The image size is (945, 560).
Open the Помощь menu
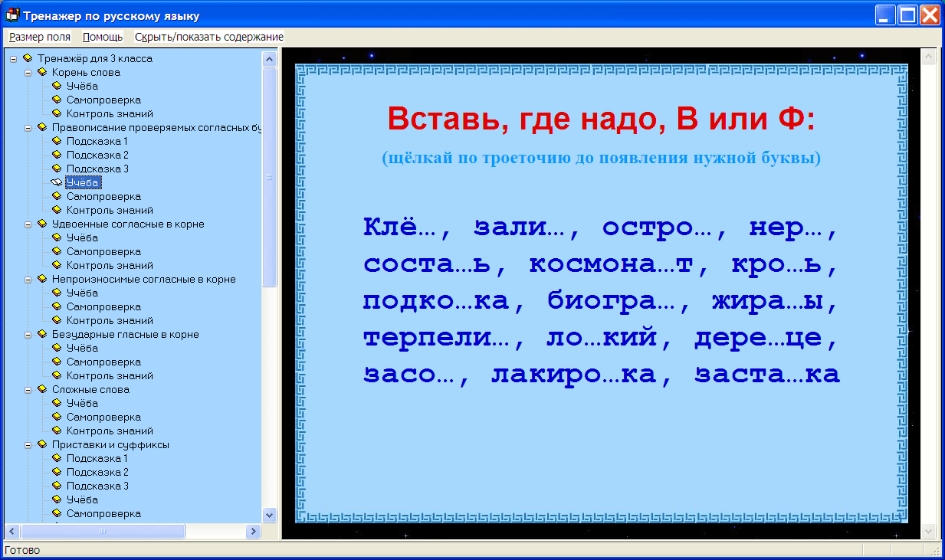[x=103, y=37]
